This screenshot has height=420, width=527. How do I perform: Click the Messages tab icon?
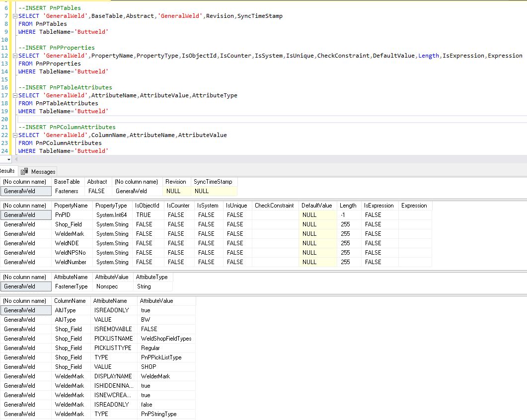24,171
